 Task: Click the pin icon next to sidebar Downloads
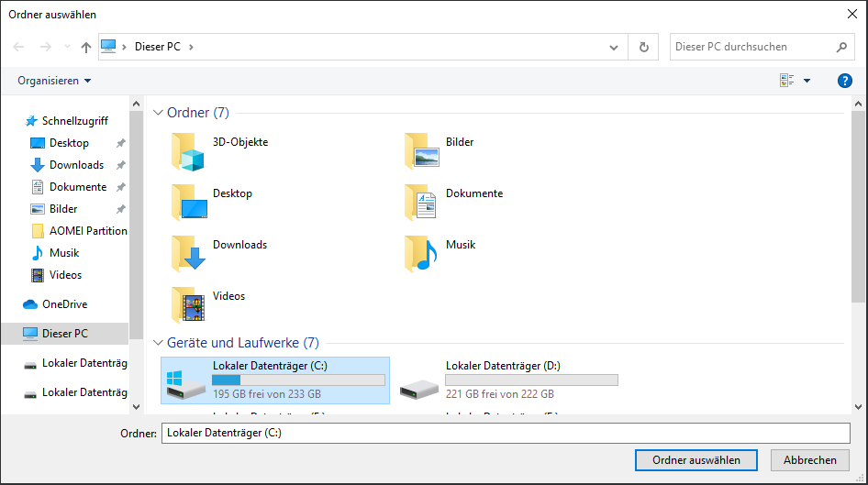(x=121, y=165)
